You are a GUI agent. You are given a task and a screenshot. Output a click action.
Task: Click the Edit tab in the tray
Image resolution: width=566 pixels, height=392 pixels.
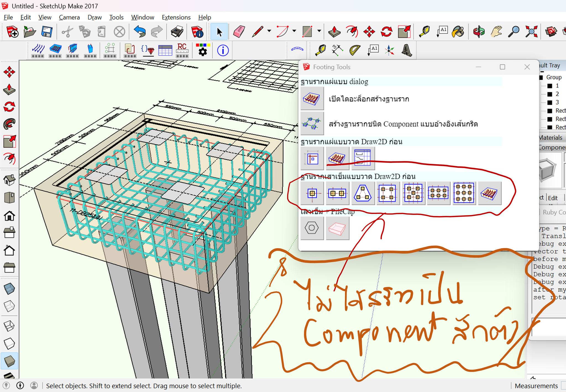tap(553, 198)
